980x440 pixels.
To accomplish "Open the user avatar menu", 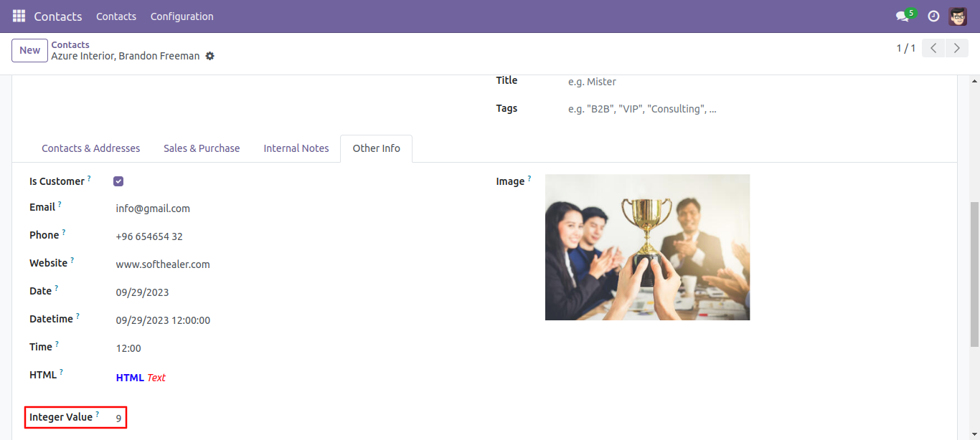I will pos(958,16).
